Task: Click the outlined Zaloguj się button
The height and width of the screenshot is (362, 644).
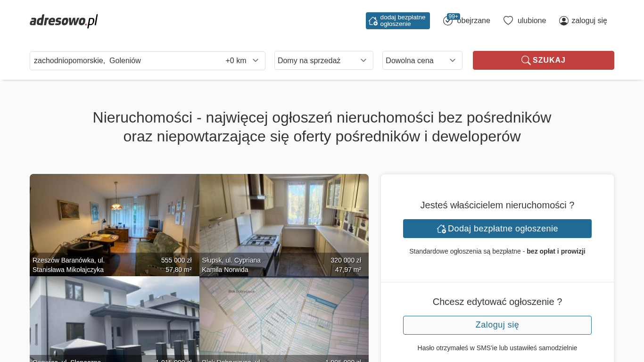Action: (497, 325)
